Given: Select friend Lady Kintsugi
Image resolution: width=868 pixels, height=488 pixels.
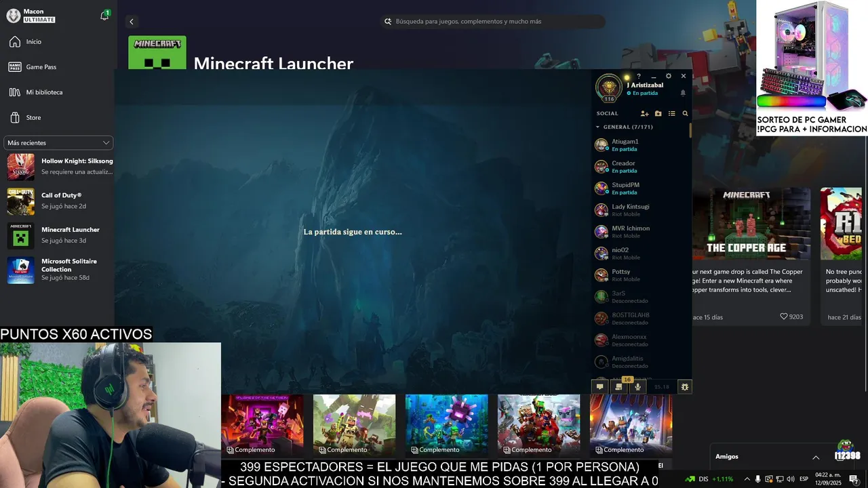Looking at the screenshot, I should [641, 210].
